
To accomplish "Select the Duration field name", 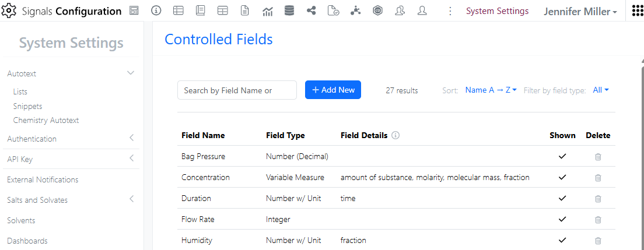I will point(196,198).
